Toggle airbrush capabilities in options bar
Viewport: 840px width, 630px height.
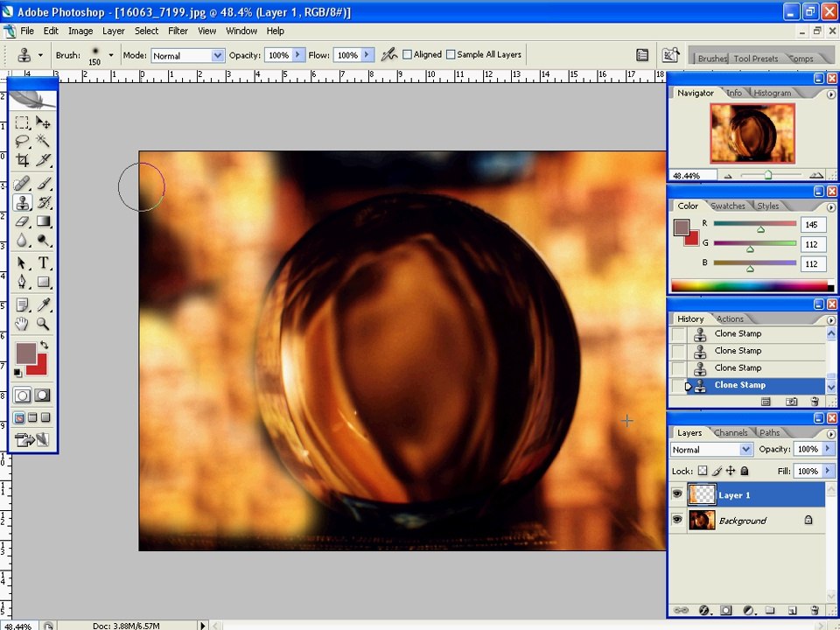[x=388, y=54]
